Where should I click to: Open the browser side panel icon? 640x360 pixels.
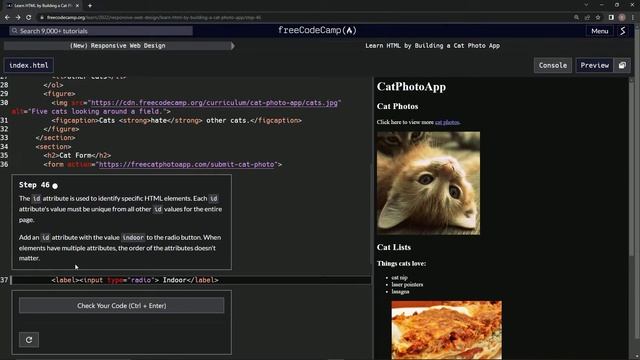coord(611,18)
